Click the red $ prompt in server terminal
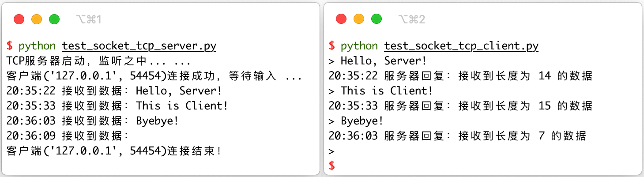 (x=10, y=46)
